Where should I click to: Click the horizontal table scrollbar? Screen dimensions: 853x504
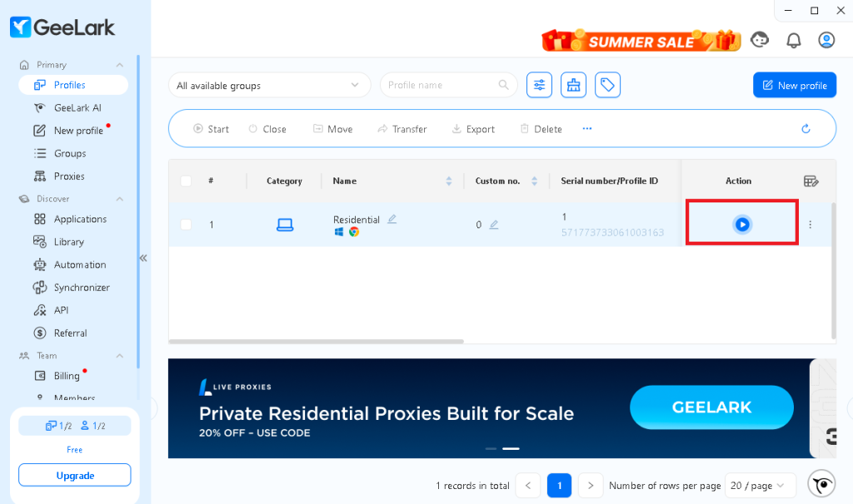(316, 342)
